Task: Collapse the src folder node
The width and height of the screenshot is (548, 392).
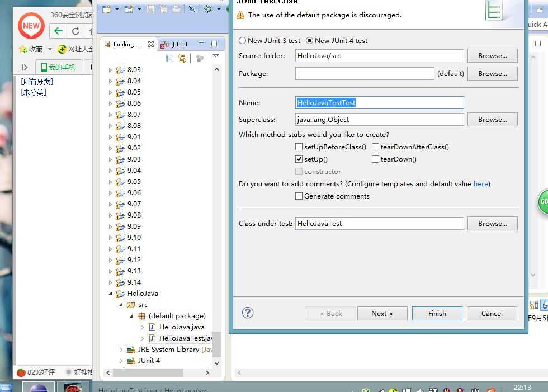Action: point(121,305)
